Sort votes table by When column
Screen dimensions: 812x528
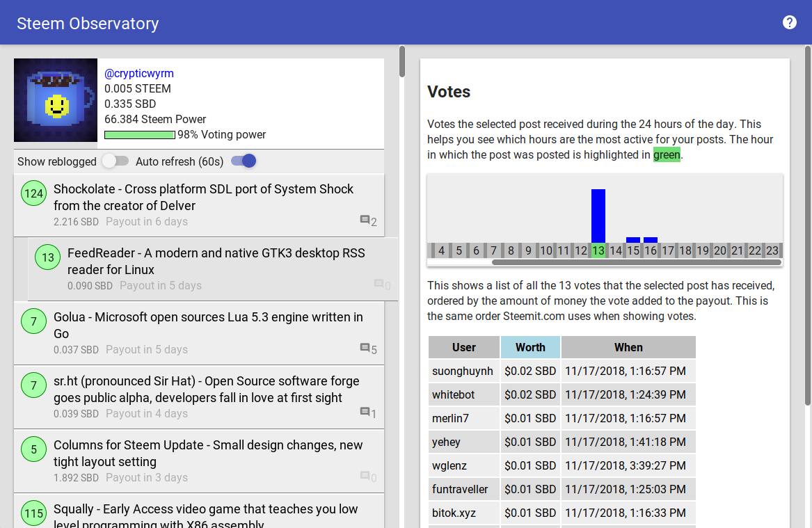(628, 347)
